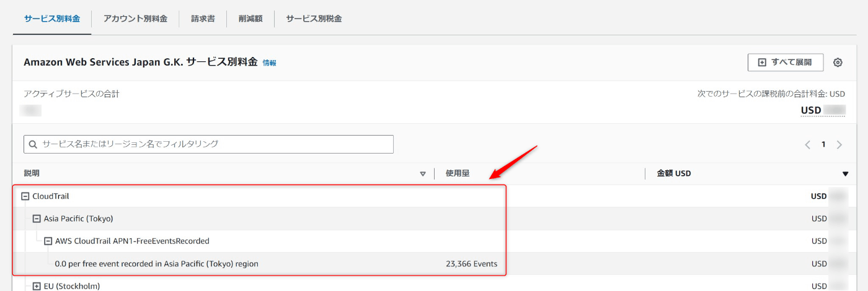Image resolution: width=868 pixels, height=291 pixels.
Task: Collapse Asia Pacific (Tokyo) row
Action: point(37,219)
